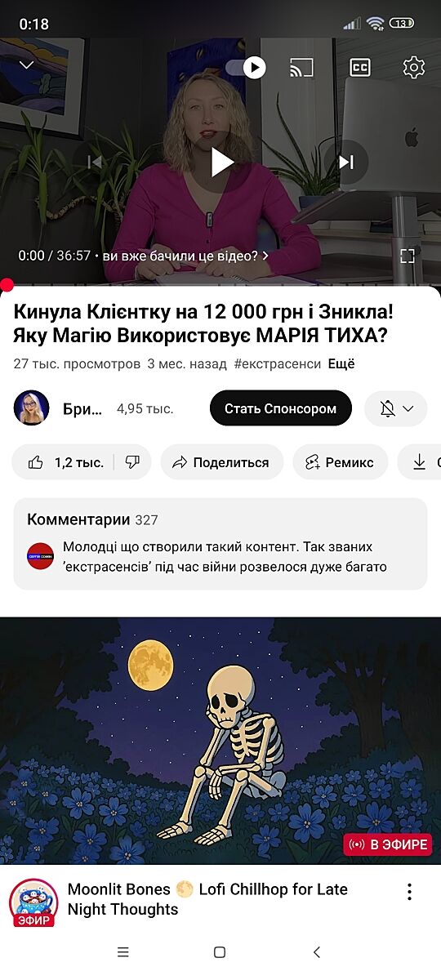Play the video with center play button
The height and width of the screenshot is (980, 441).
[x=221, y=162]
